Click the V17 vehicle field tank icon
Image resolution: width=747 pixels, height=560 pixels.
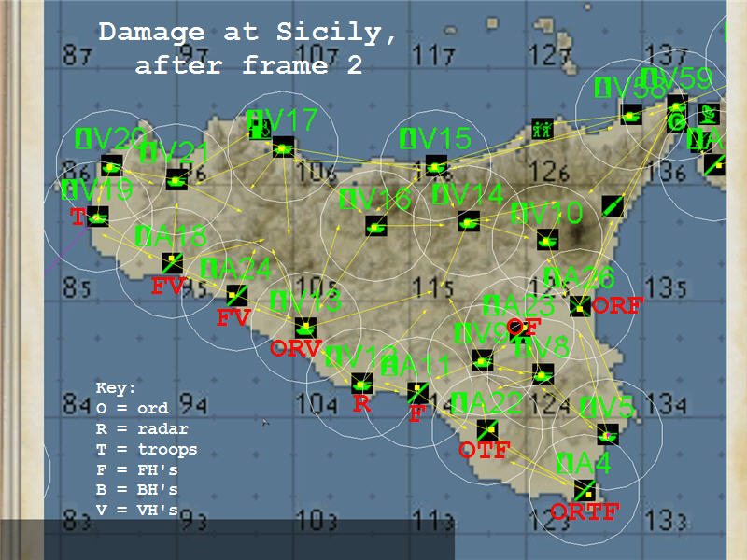(283, 147)
